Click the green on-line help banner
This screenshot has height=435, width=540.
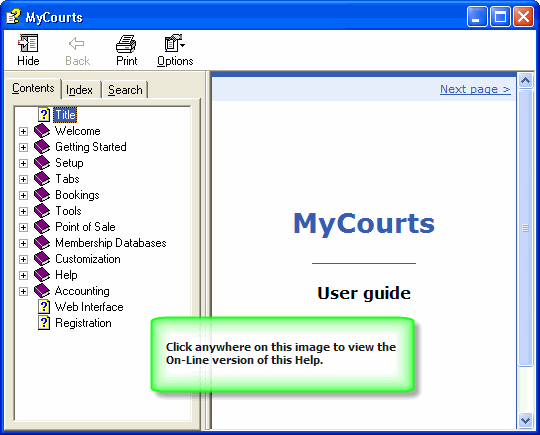(282, 354)
